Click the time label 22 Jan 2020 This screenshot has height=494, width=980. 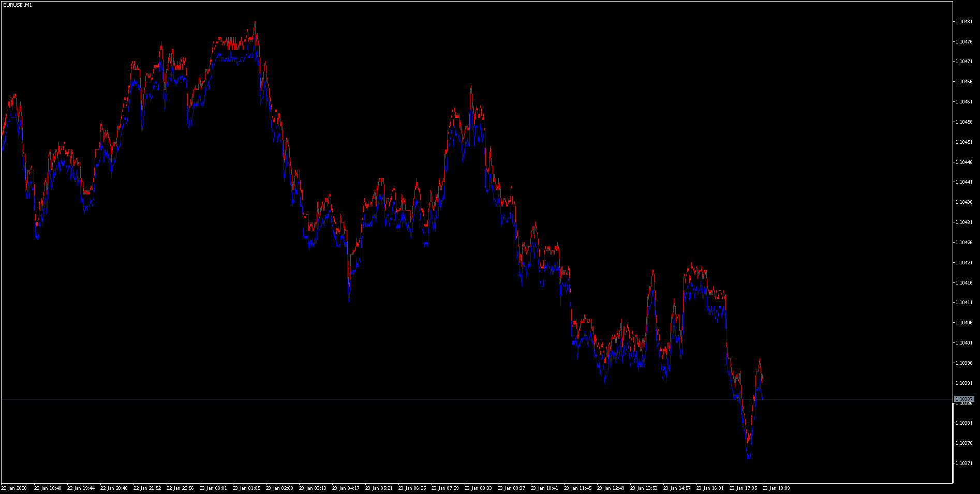click(x=14, y=488)
